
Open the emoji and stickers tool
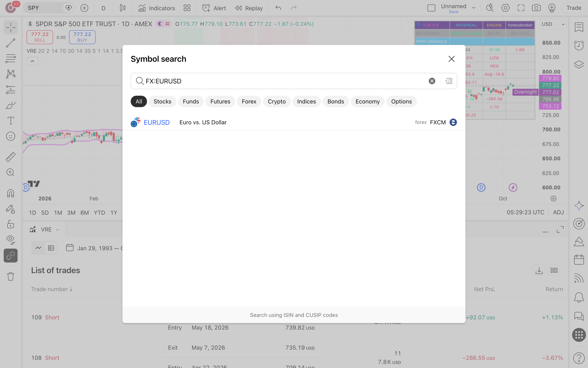pos(10,136)
